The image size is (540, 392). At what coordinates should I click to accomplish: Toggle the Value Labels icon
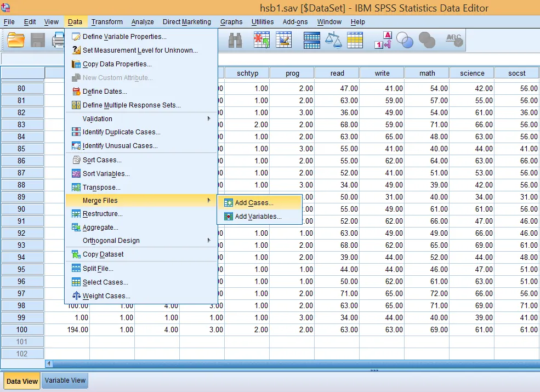click(383, 39)
